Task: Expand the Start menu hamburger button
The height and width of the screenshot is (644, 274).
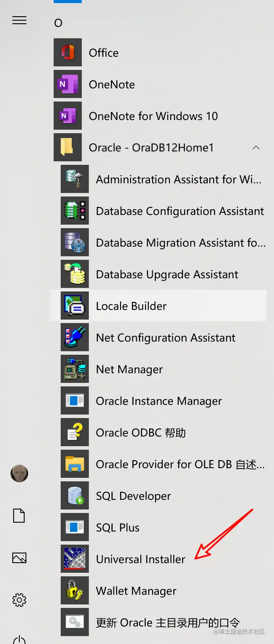Action: tap(19, 21)
